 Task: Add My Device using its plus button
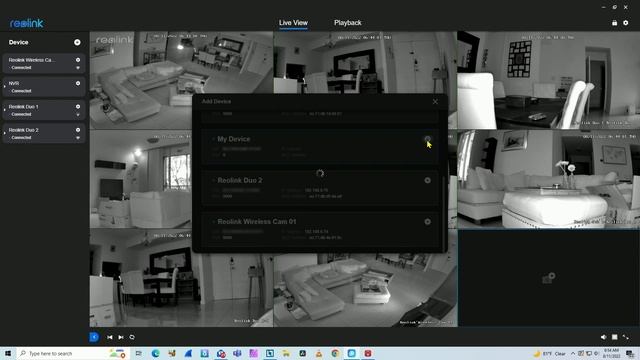click(x=427, y=139)
